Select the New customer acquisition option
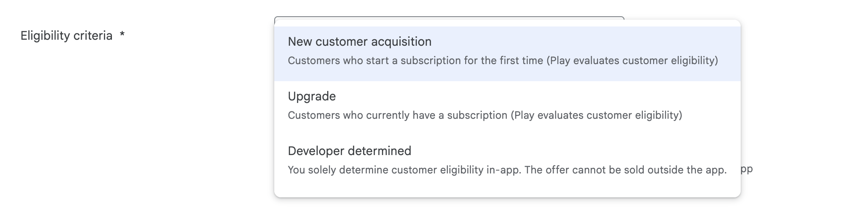868x217 pixels. tap(507, 53)
